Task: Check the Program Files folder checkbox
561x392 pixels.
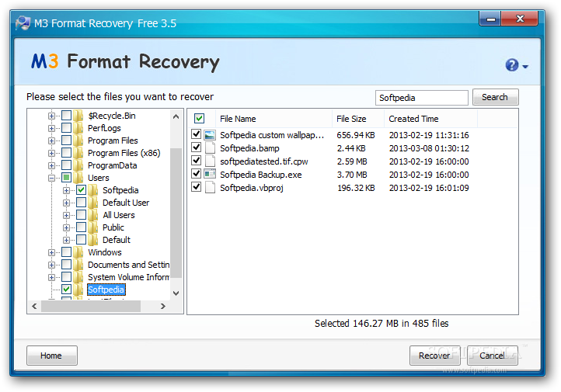Action: 66,140
